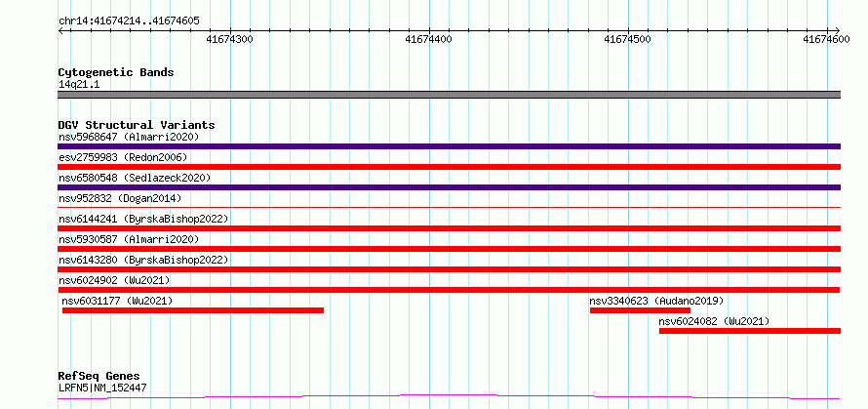868x409 pixels.
Task: Click the 14q21.1 band label
Action: click(x=79, y=85)
